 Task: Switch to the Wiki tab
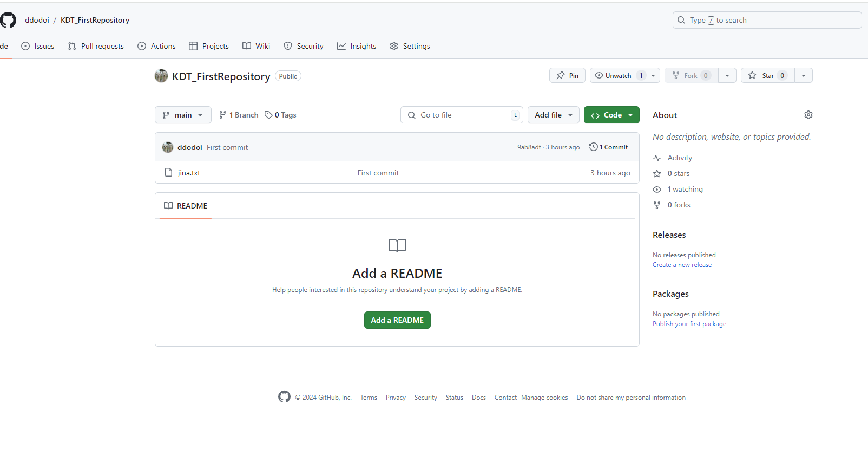(x=256, y=46)
